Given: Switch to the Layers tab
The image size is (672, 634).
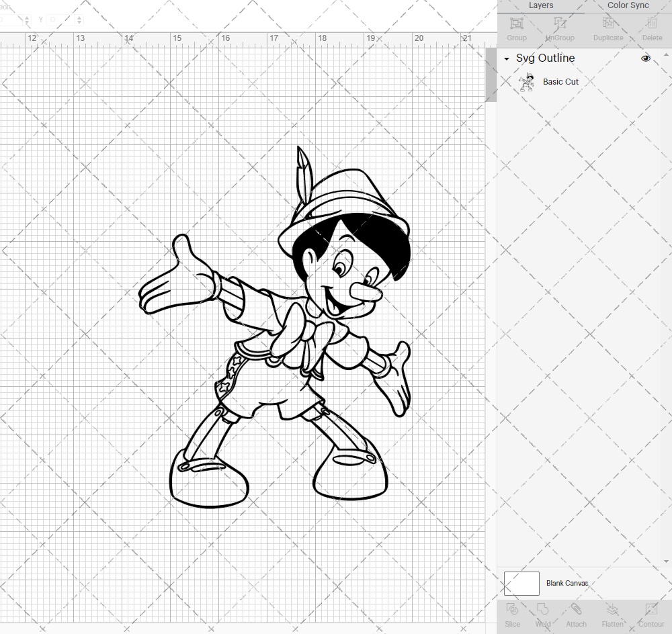Looking at the screenshot, I should tap(541, 5).
